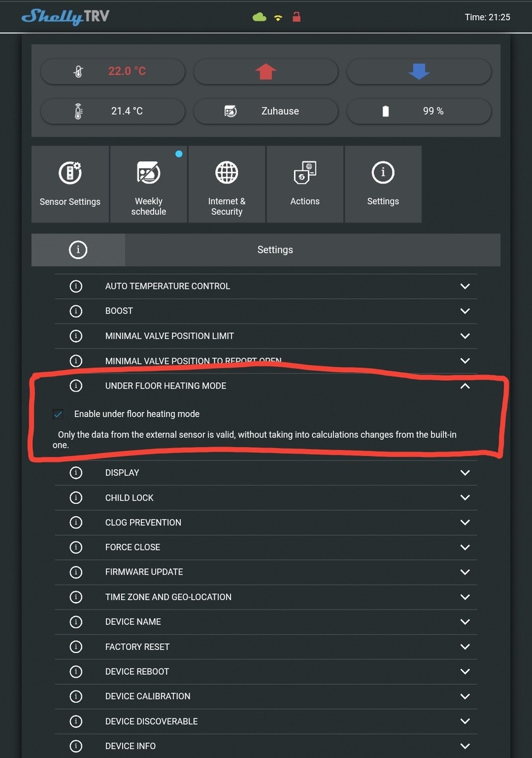Click the info icon beside CHILD LOCK
The height and width of the screenshot is (758, 532).
coord(76,498)
